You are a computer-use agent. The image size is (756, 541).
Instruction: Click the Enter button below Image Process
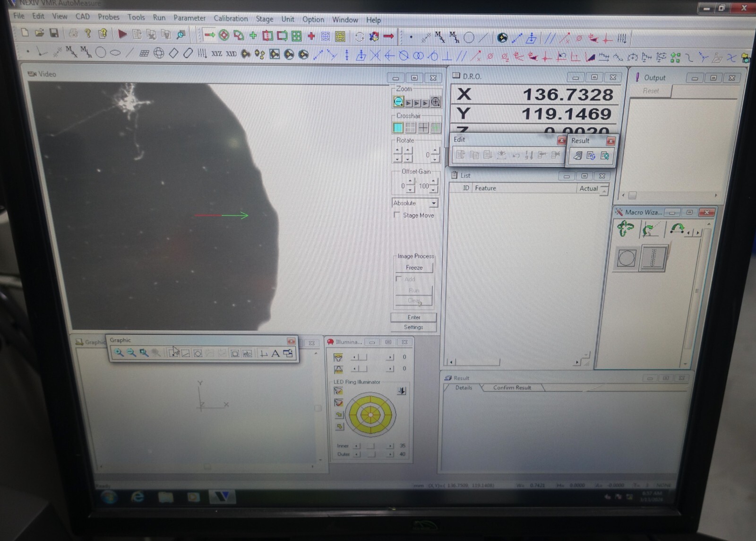(413, 317)
